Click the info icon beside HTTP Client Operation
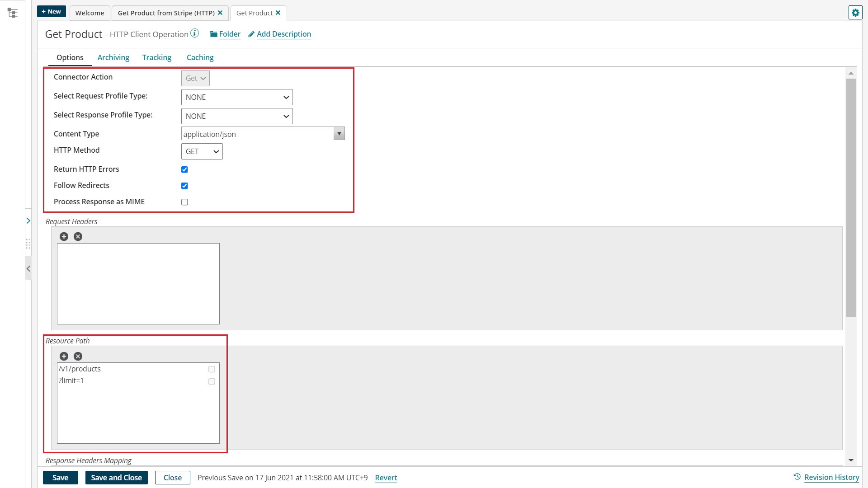Image resolution: width=868 pixels, height=488 pixels. [194, 33]
